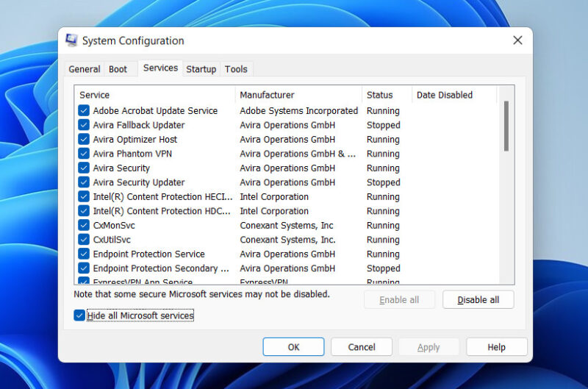This screenshot has height=389, width=588.
Task: Uncheck Intel Content Protection HDC checkbox
Action: (84, 211)
